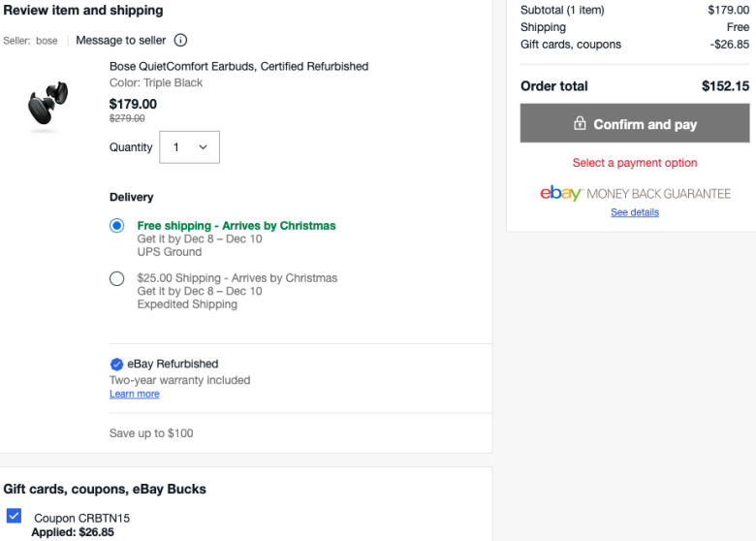Open the Bose QuietComfort Earbuds item title
This screenshot has width=756, height=541.
[x=238, y=66]
